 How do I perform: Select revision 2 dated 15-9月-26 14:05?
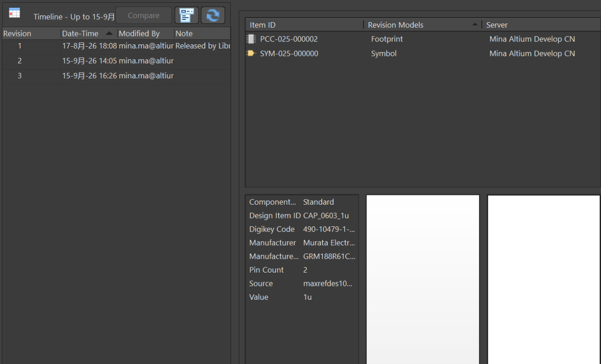click(117, 61)
